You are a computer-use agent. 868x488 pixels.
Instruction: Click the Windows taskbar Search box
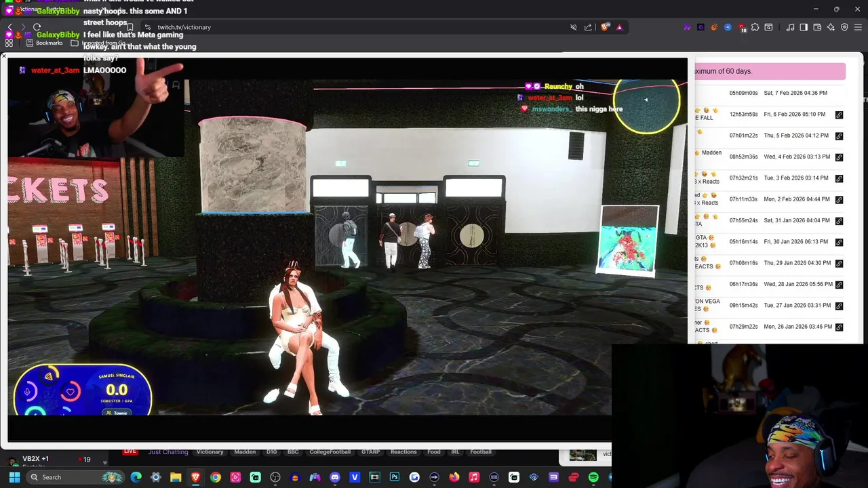click(76, 477)
